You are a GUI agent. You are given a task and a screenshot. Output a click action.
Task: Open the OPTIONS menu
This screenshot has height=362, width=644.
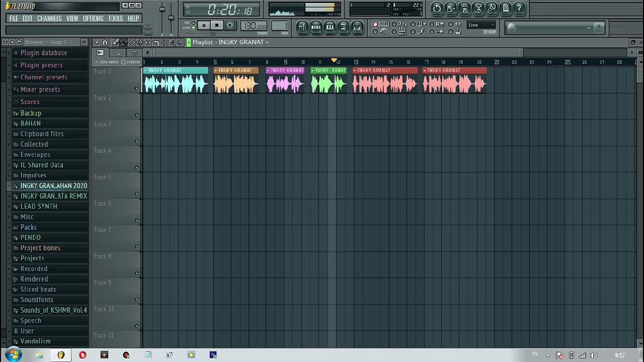(x=93, y=19)
